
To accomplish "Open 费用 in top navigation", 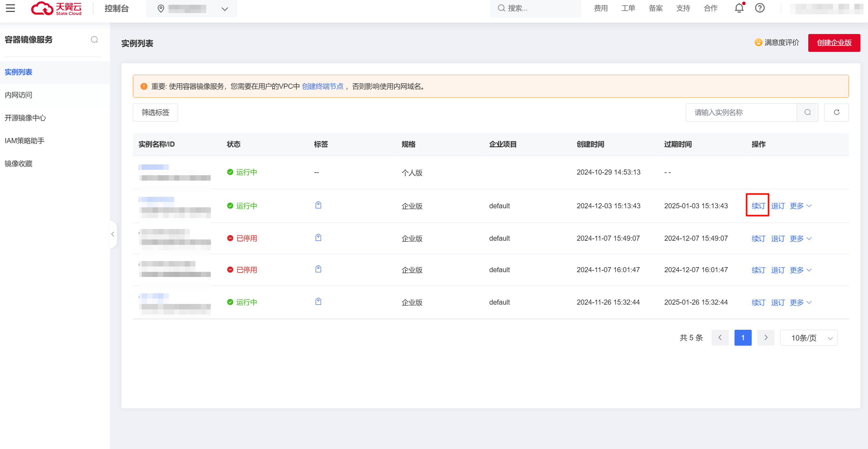I will (x=600, y=8).
